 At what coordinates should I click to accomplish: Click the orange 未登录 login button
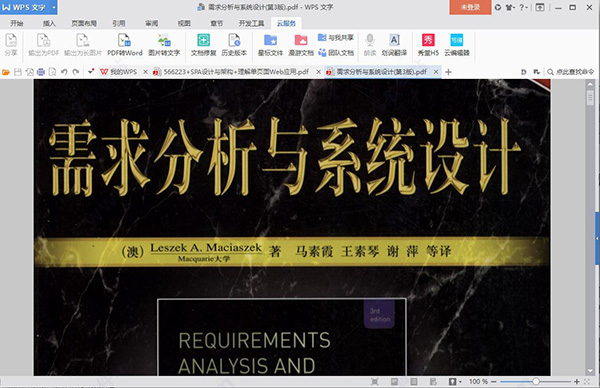click(x=470, y=7)
